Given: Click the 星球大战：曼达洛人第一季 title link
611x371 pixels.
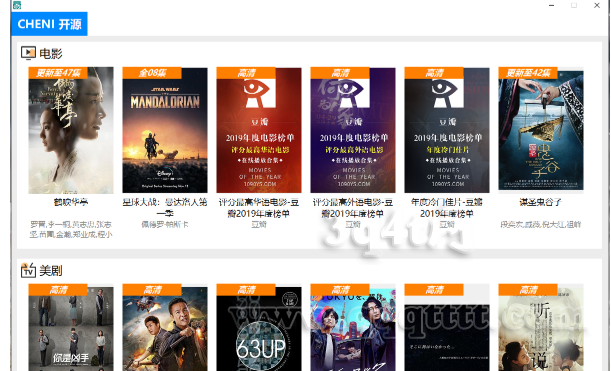Looking at the screenshot, I should 165,207.
